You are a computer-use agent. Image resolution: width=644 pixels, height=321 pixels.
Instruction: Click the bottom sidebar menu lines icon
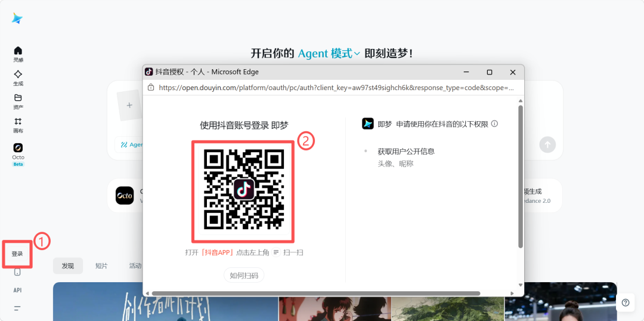17,308
